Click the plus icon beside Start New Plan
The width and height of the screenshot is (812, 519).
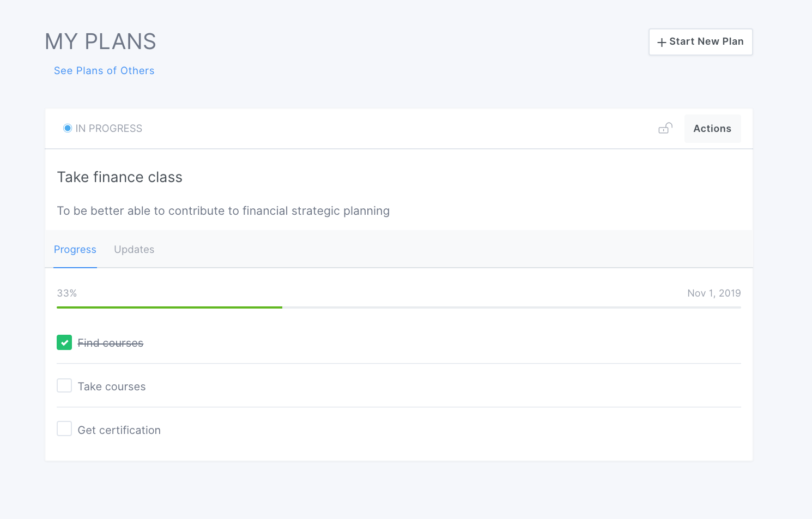(x=662, y=43)
